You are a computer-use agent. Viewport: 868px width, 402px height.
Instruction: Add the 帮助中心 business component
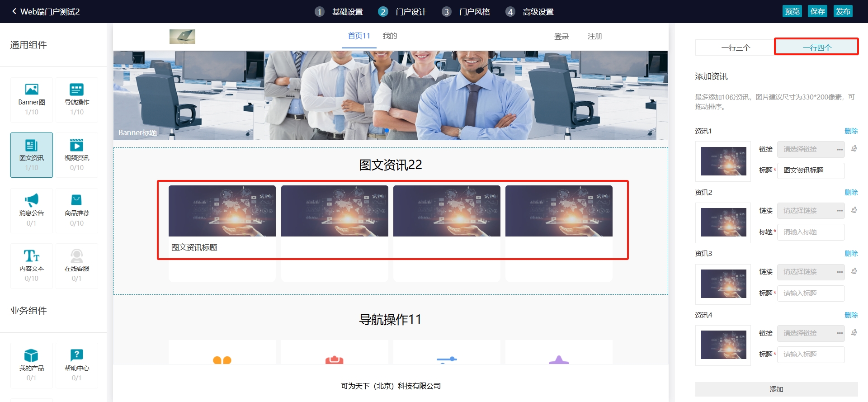pos(77,365)
